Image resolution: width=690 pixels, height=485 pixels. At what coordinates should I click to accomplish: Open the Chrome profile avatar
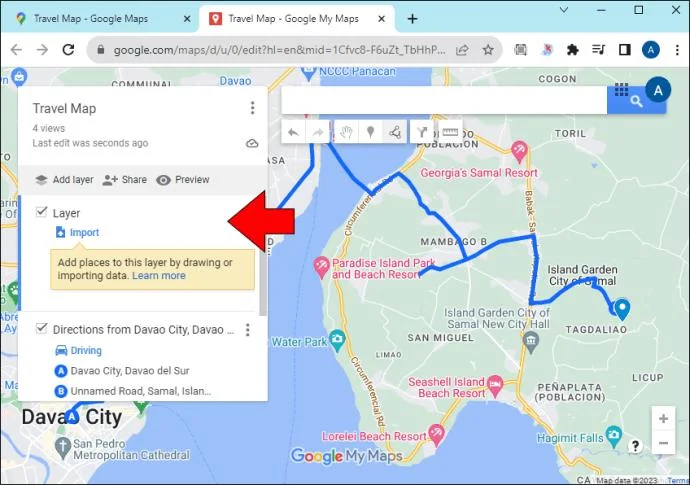pos(651,50)
